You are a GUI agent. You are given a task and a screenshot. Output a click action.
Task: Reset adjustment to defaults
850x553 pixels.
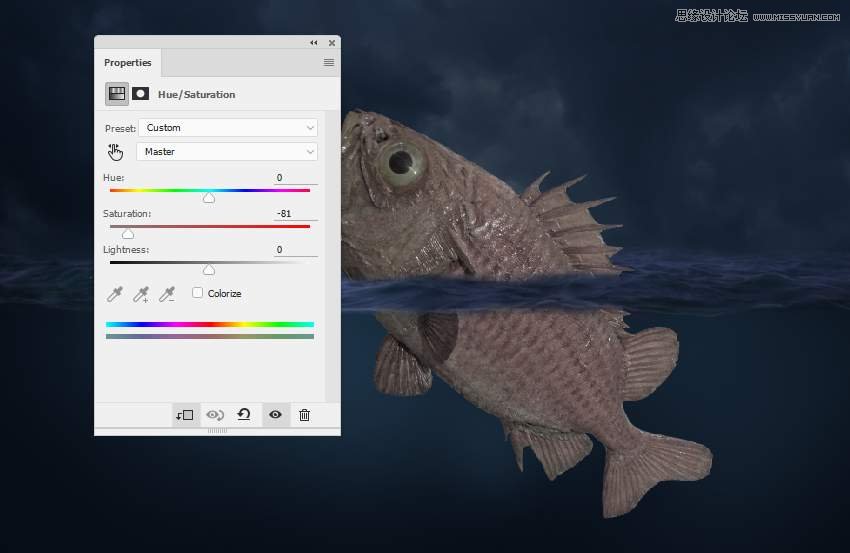243,415
